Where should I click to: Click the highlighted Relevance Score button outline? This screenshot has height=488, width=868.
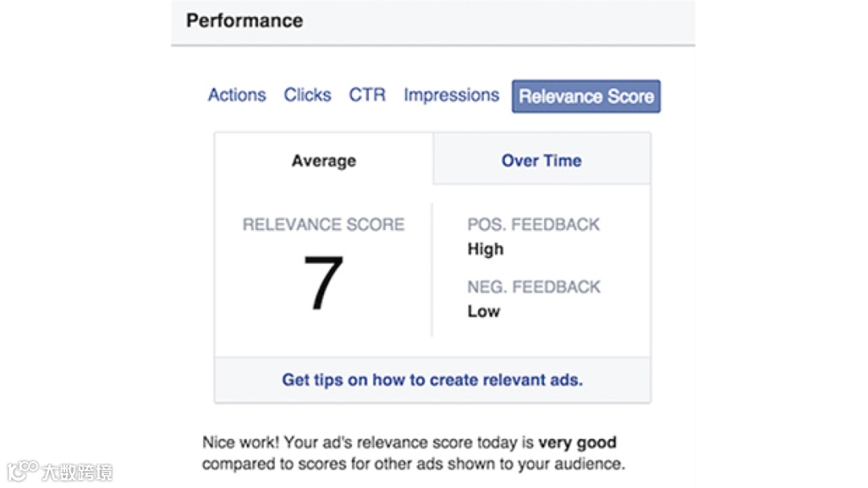click(586, 96)
